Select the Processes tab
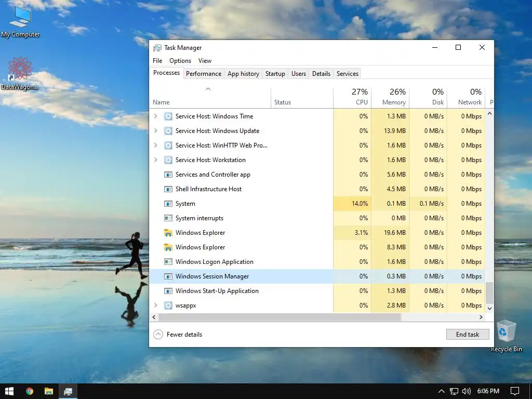Viewport: 532px width, 399px height. [x=167, y=73]
